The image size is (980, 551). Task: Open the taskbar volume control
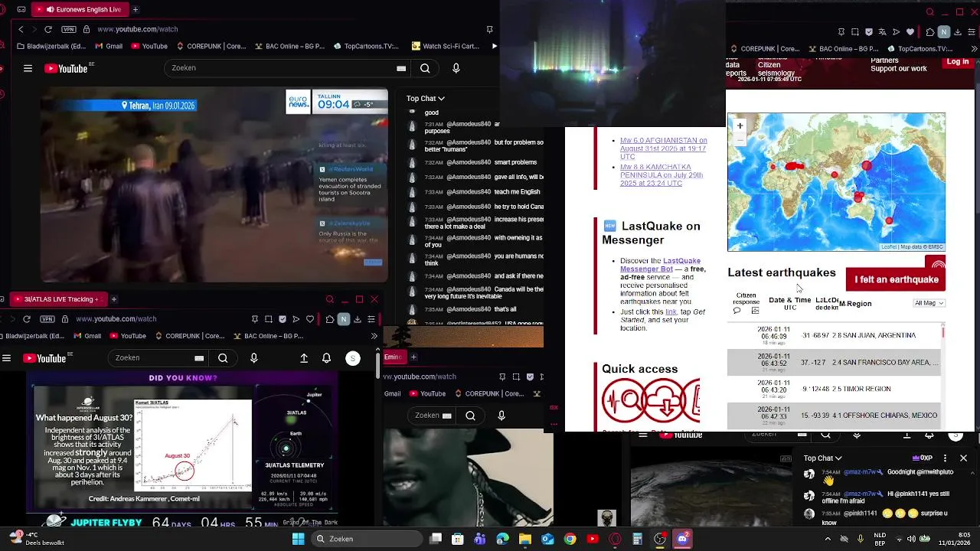(911, 539)
